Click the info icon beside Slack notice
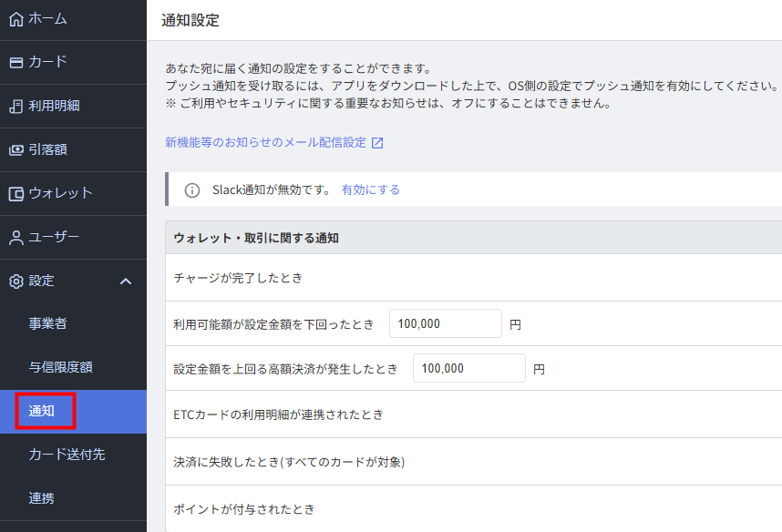 pos(192,190)
